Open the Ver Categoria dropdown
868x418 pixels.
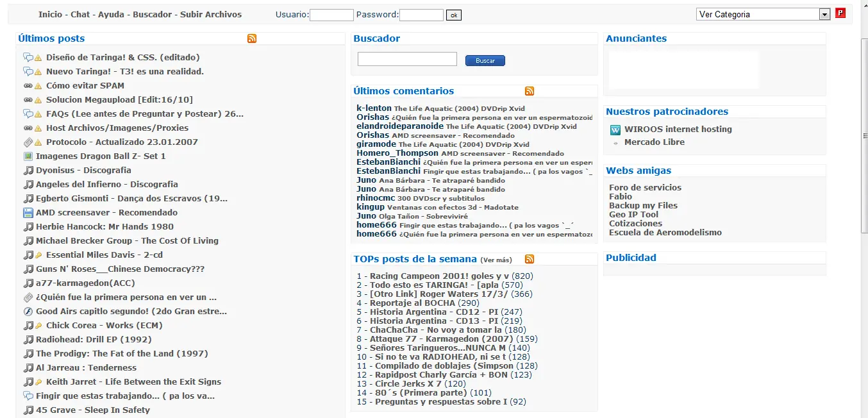763,14
